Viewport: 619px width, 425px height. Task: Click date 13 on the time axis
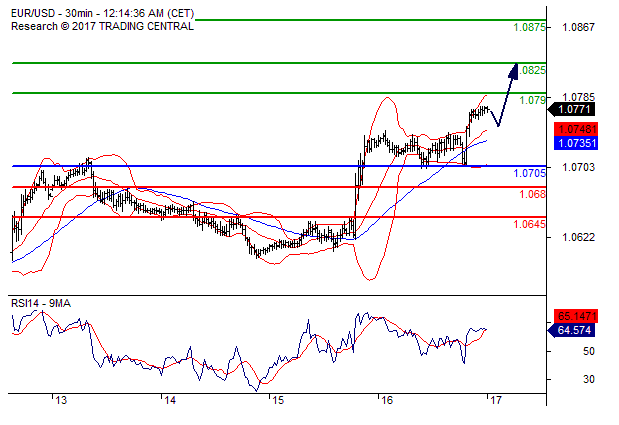point(61,400)
